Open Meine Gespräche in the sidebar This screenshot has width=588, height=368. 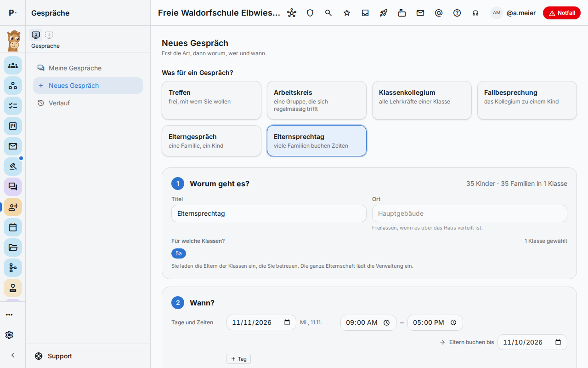[x=88, y=68]
